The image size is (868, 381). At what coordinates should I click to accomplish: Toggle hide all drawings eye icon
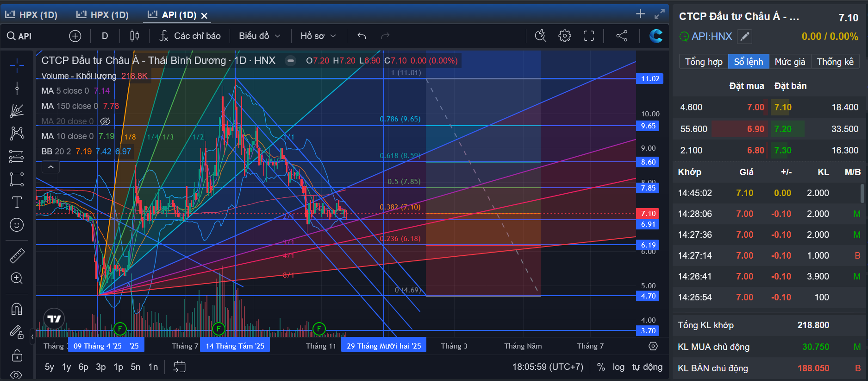pyautogui.click(x=17, y=375)
